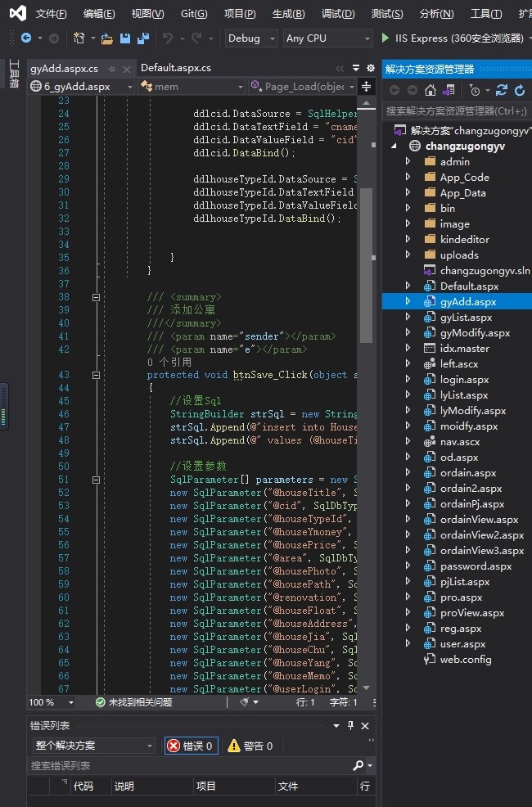Collapse the SqlParameter array at line 51
532x807 pixels.
(96, 480)
